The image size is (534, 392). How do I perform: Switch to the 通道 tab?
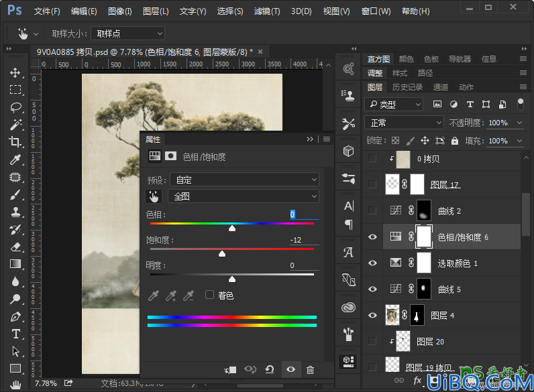(440, 87)
